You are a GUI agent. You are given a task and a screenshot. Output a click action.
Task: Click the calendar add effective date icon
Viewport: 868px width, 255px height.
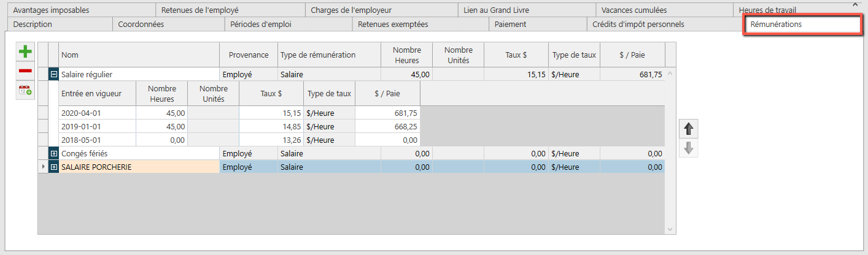pos(25,91)
